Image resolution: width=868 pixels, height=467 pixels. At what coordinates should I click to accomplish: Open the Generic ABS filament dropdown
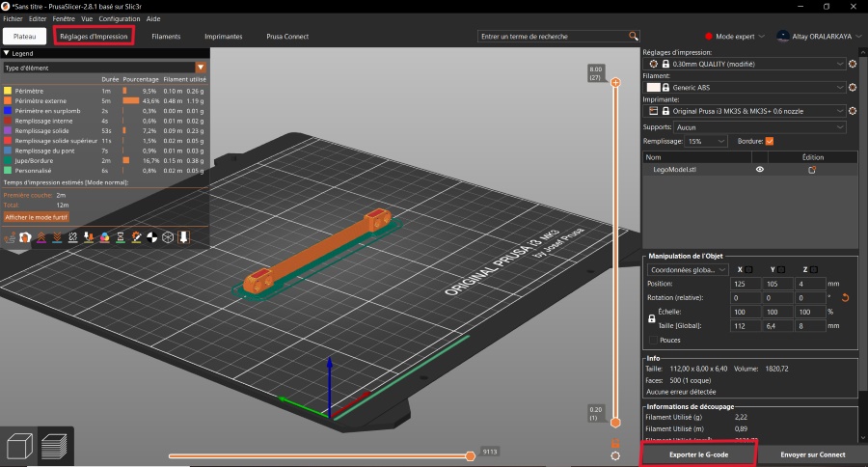[745, 88]
